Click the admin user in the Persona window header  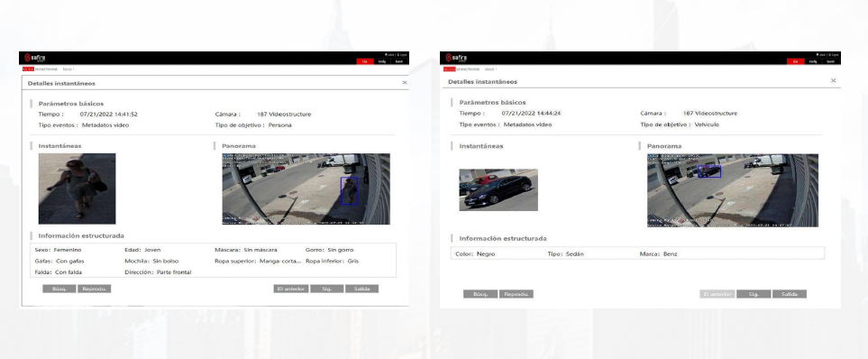389,55
